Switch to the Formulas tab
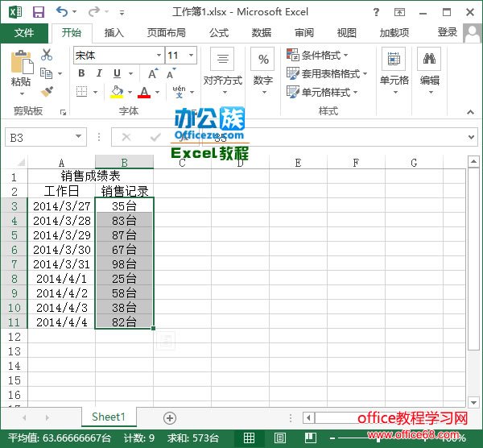Image resolution: width=483 pixels, height=448 pixels. [219, 33]
